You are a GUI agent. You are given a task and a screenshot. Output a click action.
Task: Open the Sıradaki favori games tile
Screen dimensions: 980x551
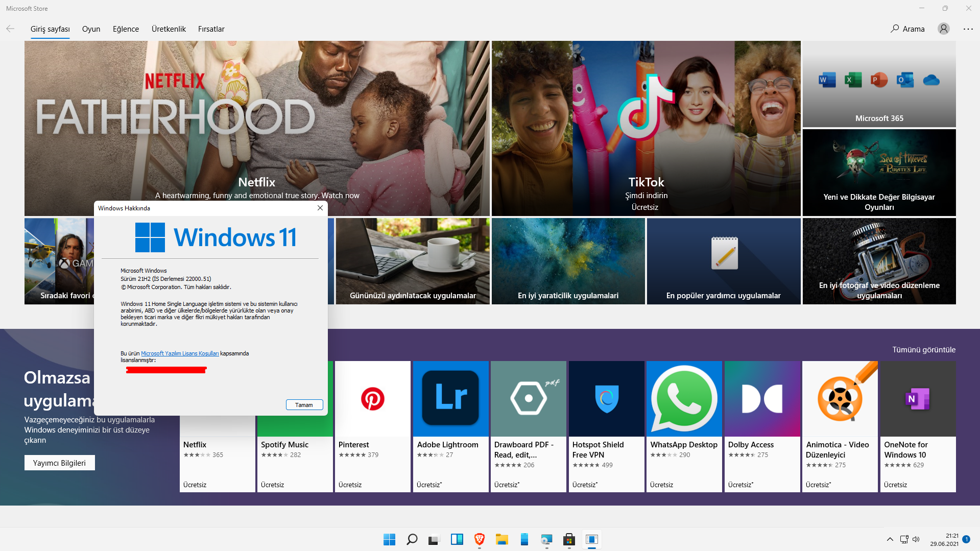click(59, 261)
